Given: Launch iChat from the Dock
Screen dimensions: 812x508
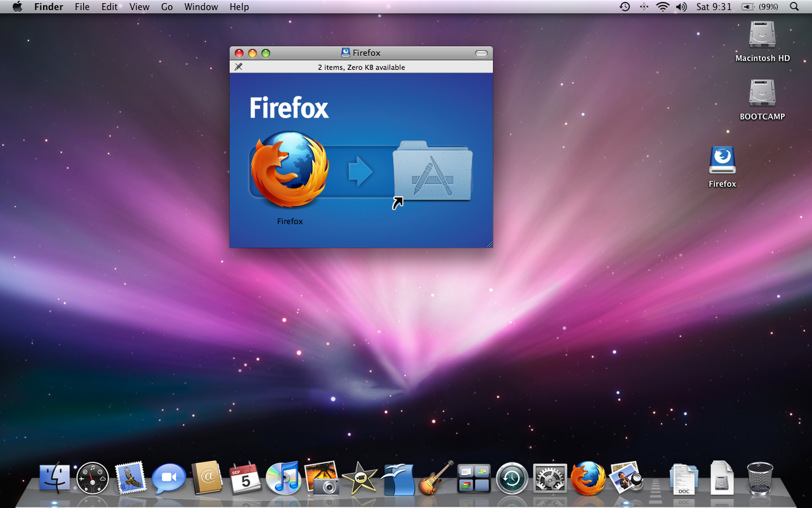Looking at the screenshot, I should pos(169,478).
